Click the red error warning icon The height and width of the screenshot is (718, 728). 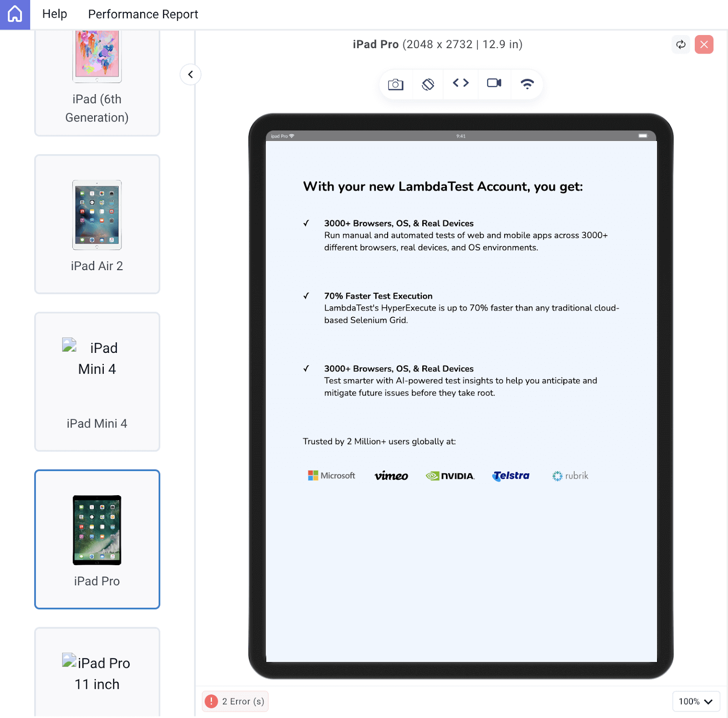(211, 701)
